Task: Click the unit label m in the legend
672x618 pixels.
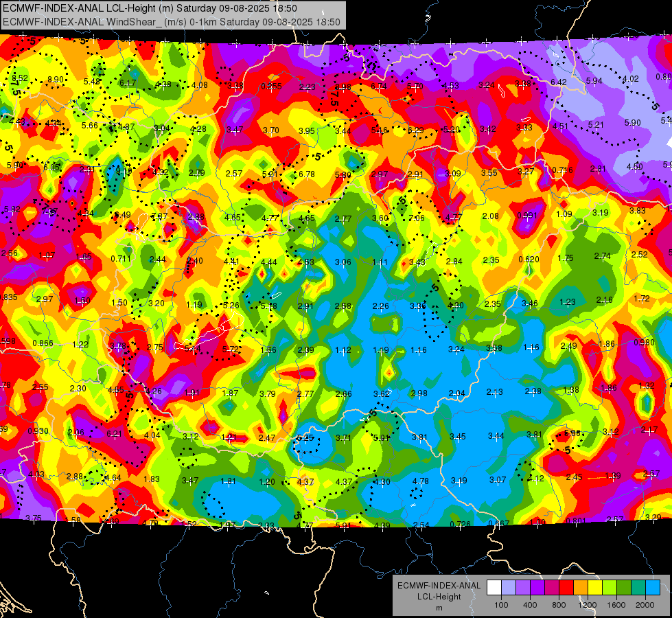Action: pos(439,608)
